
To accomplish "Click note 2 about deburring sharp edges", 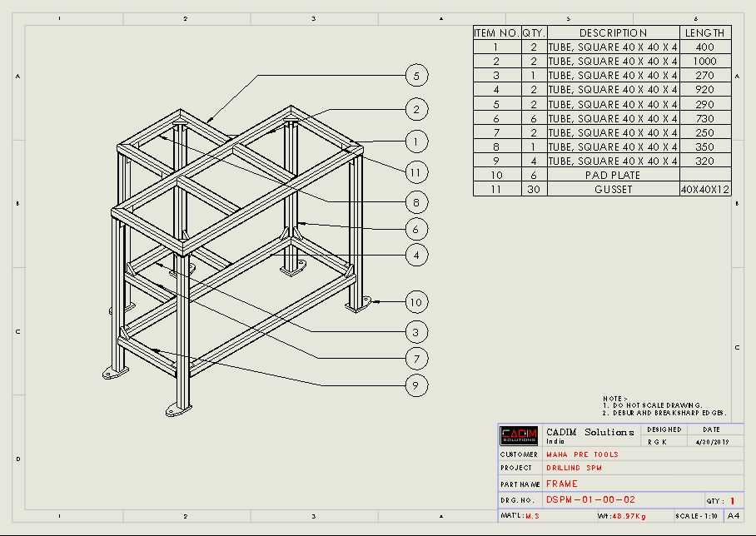I will click(664, 413).
